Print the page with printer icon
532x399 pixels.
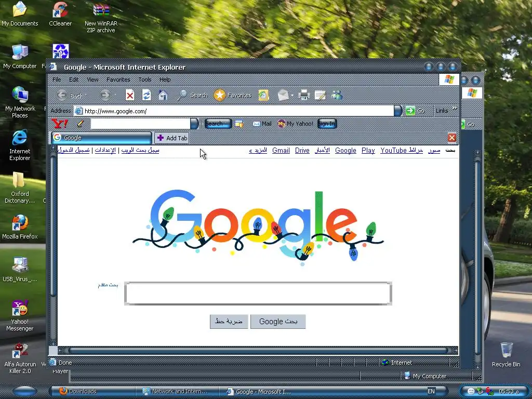pyautogui.click(x=303, y=96)
